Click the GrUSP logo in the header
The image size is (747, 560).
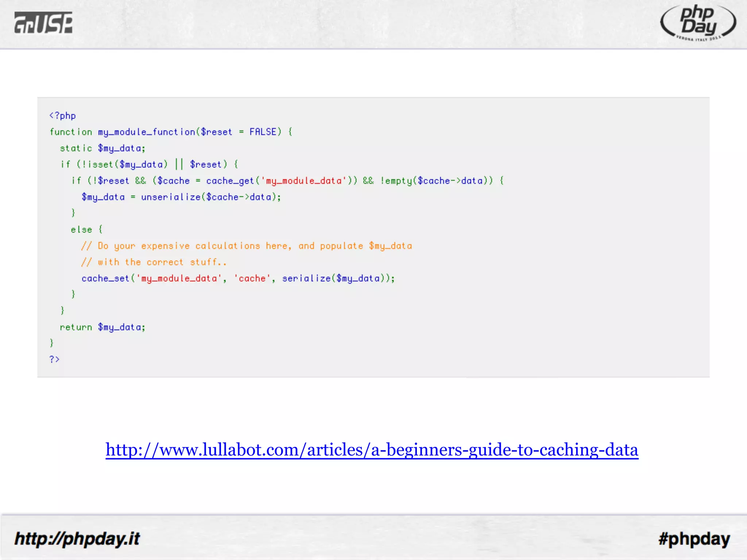43,23
